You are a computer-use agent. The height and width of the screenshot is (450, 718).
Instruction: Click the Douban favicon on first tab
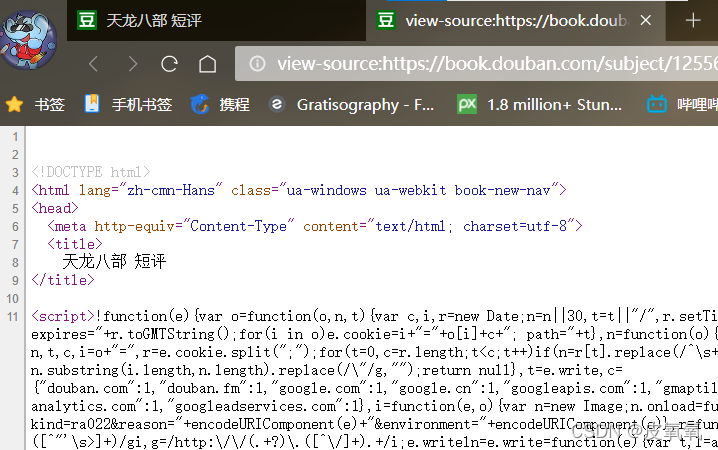[87, 20]
